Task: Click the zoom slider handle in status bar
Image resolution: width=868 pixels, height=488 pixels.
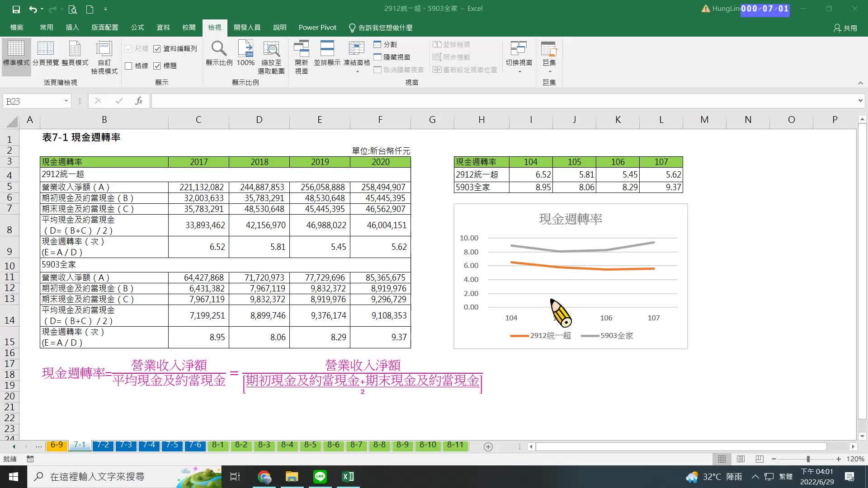Action: 808,459
